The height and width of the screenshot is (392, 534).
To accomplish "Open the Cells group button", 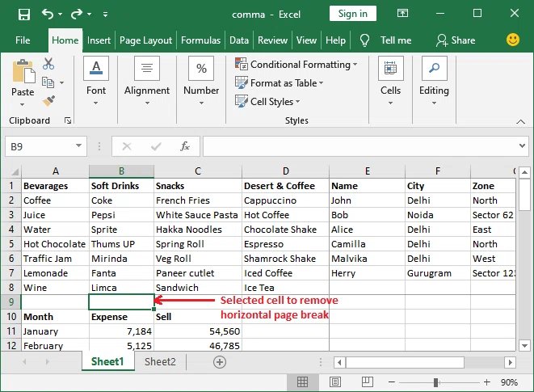I will 390,81.
